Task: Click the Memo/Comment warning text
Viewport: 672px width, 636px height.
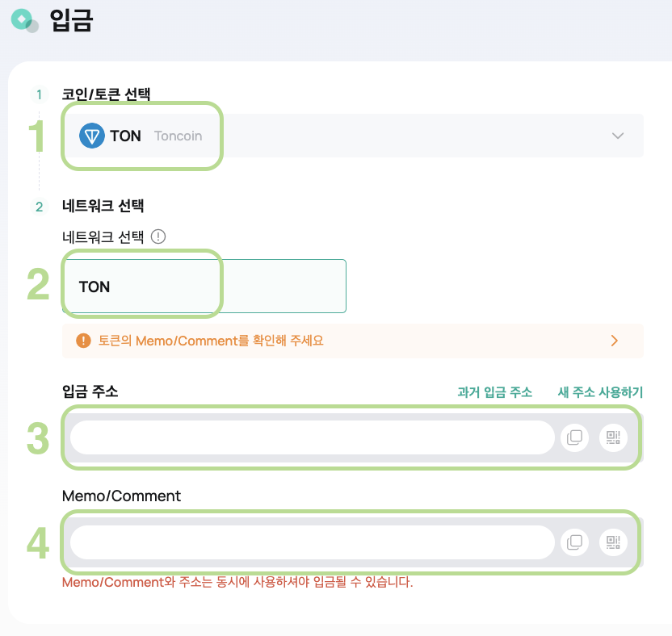Action: [237, 583]
